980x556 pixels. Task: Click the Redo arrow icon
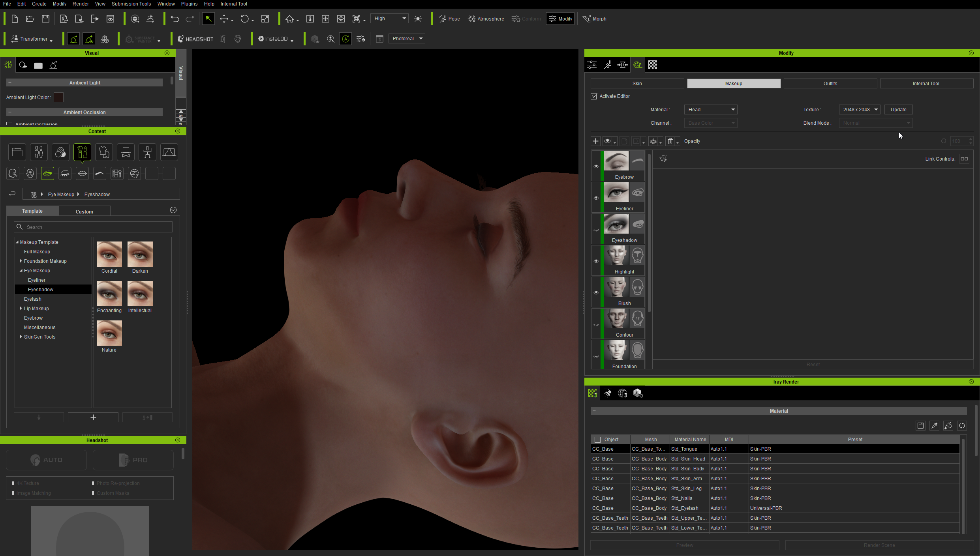(x=190, y=19)
